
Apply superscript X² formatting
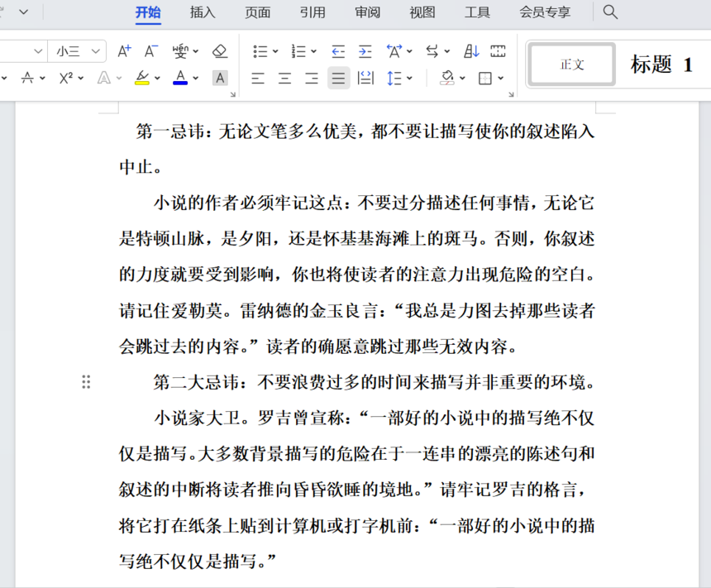click(x=66, y=78)
